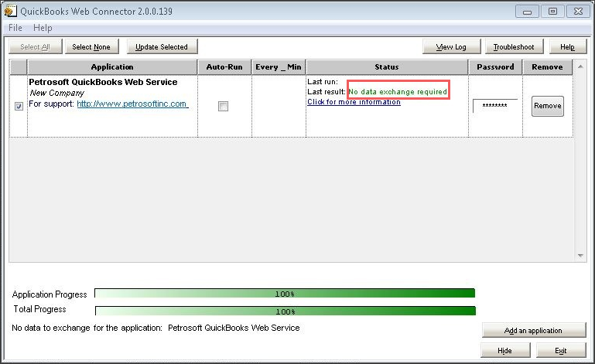Click the scrollbar up arrow
The width and height of the screenshot is (595, 364).
(x=580, y=66)
